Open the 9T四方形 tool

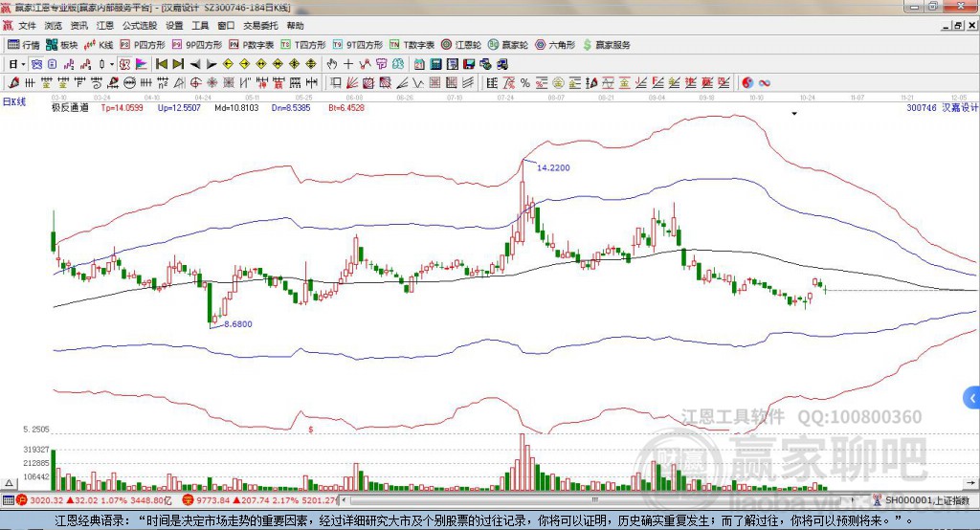(x=358, y=45)
